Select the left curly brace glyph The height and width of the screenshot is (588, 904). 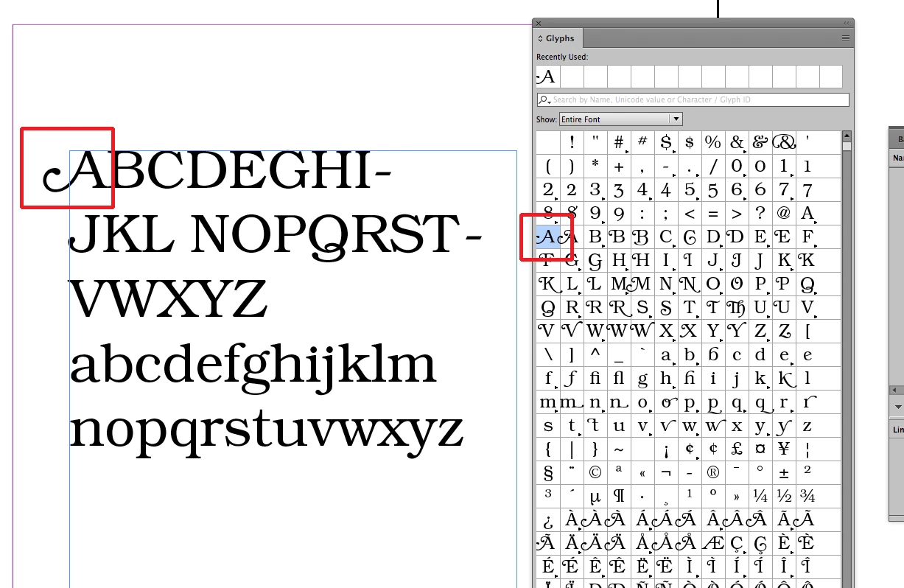547,449
